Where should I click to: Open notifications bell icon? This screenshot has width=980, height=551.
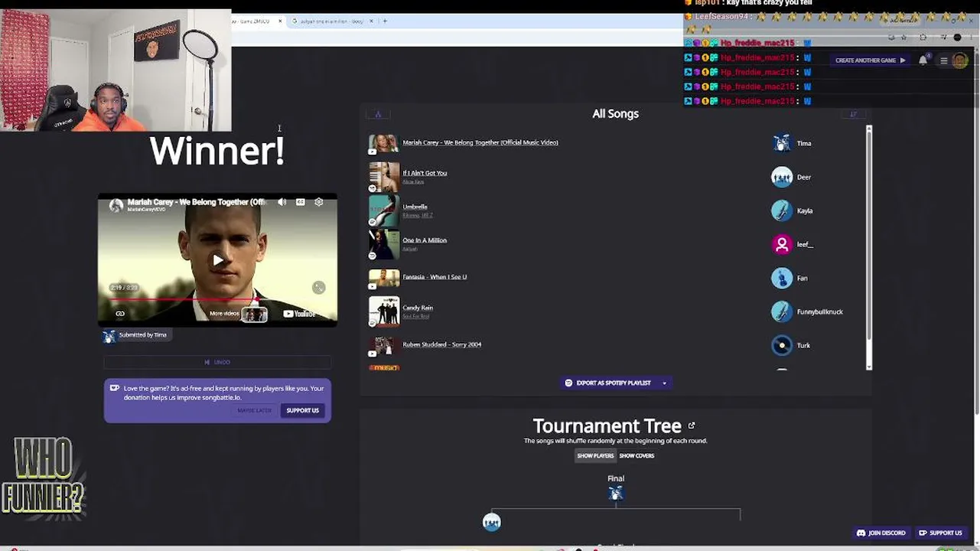pos(923,60)
